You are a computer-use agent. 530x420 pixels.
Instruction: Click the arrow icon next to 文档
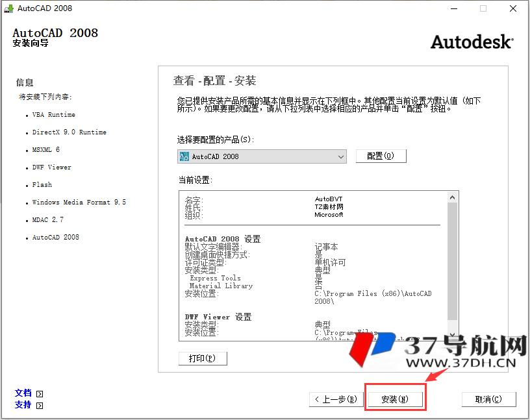tap(40, 393)
